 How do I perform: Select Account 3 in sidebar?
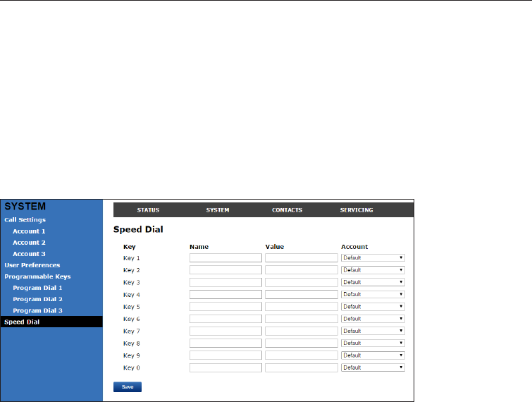[x=29, y=254]
